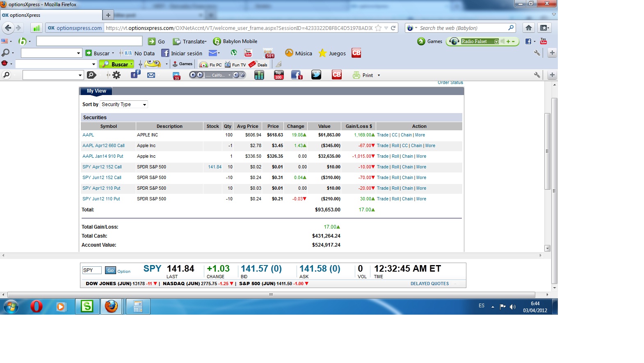Open the Deals tag icon
The height and width of the screenshot is (363, 644).
click(x=258, y=64)
